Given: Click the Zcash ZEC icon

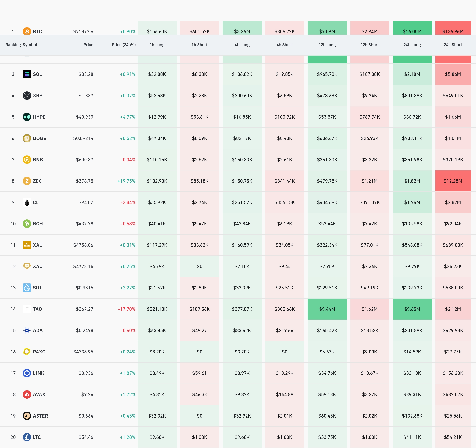Looking at the screenshot, I should pyautogui.click(x=27, y=181).
